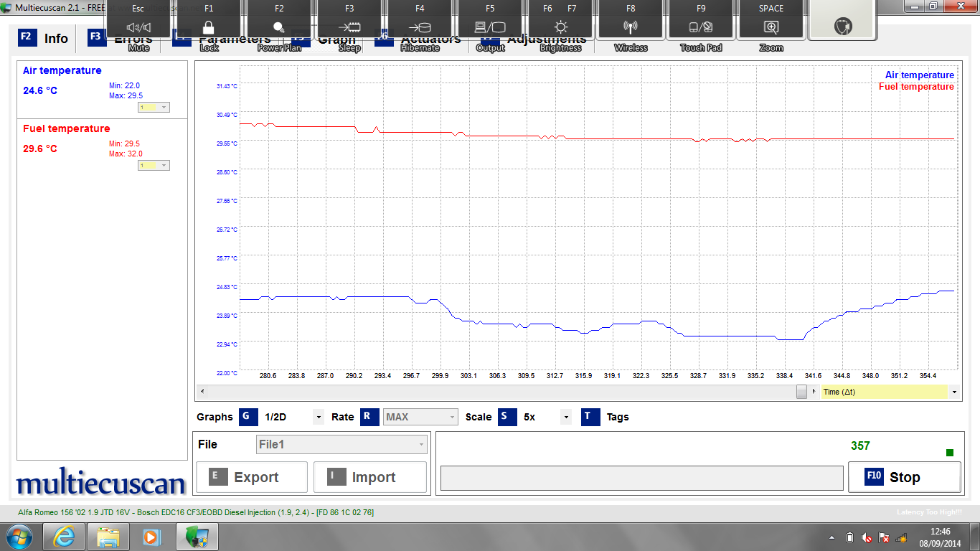
Task: Select the Power Plan bulb icon
Action: point(279,27)
